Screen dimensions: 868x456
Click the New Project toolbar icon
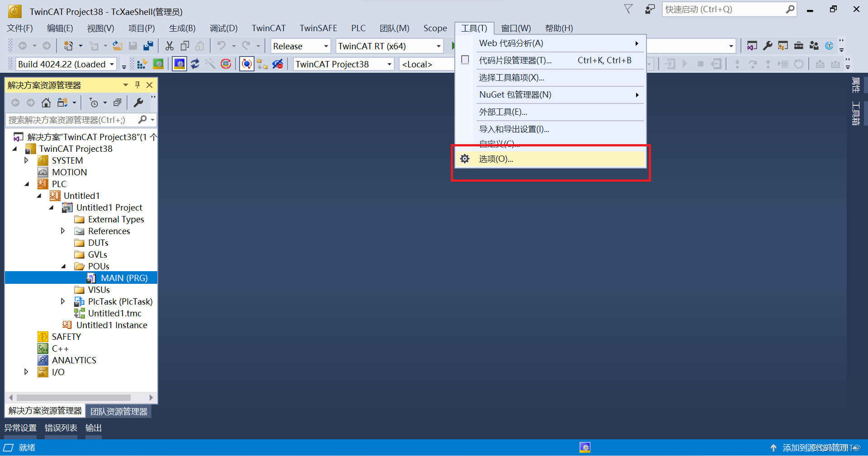pyautogui.click(x=68, y=46)
